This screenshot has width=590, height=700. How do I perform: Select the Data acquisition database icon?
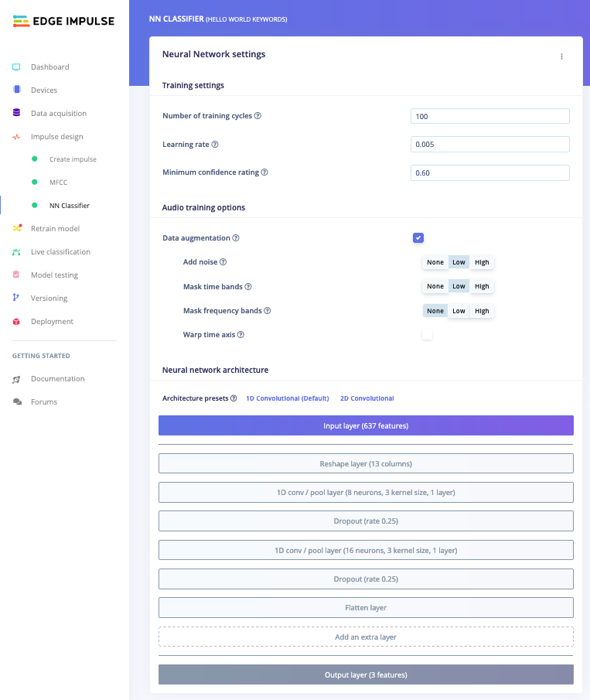(x=16, y=113)
